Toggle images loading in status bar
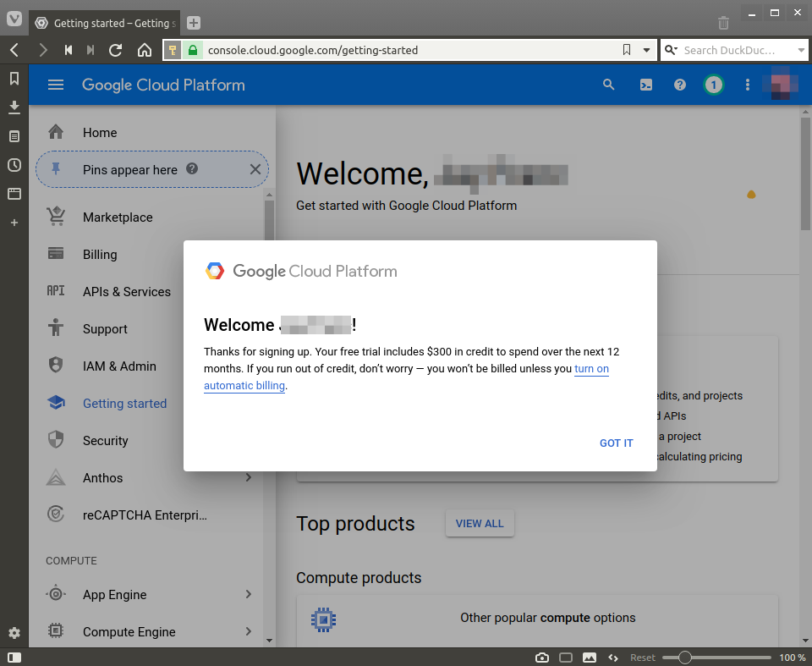Image resolution: width=812 pixels, height=666 pixels. click(x=590, y=658)
